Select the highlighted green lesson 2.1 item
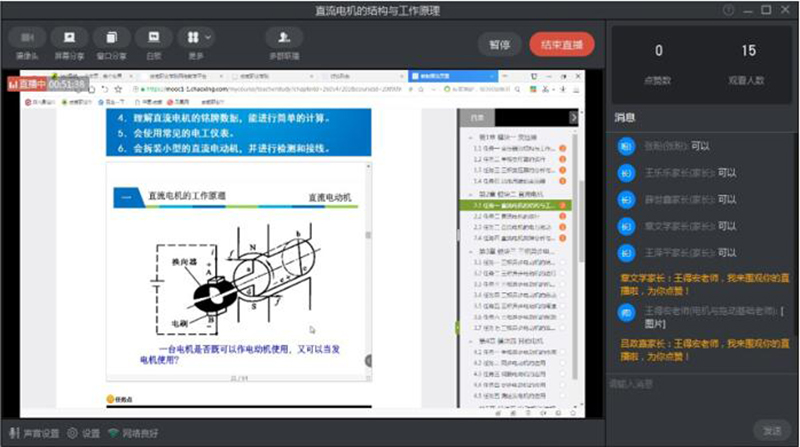The image size is (800, 447). 512,205
